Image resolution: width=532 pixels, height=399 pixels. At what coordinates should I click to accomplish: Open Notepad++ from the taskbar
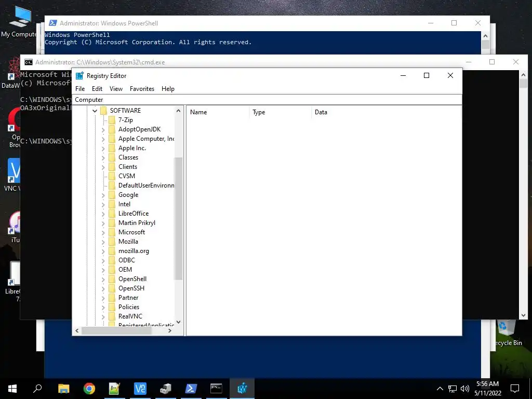[114, 389]
